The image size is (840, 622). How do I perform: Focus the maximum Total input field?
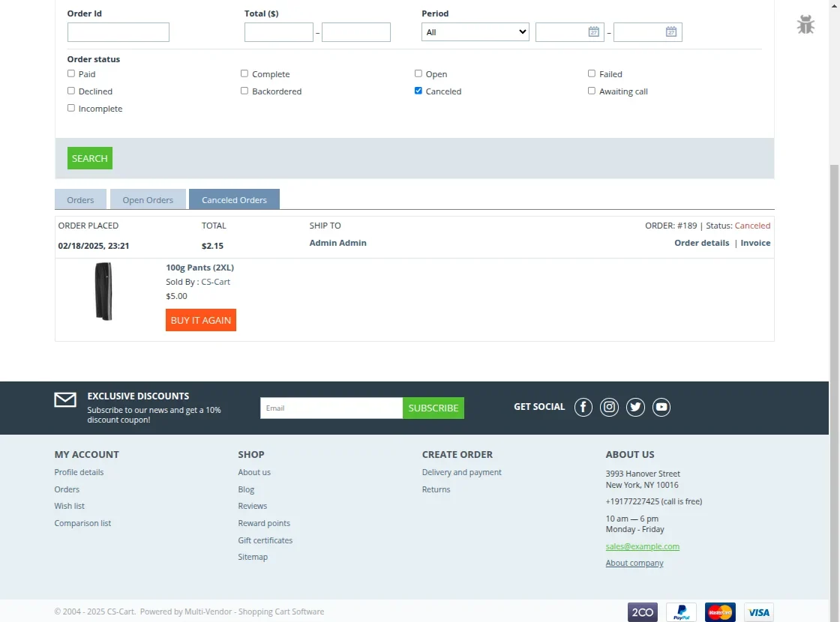click(x=356, y=32)
